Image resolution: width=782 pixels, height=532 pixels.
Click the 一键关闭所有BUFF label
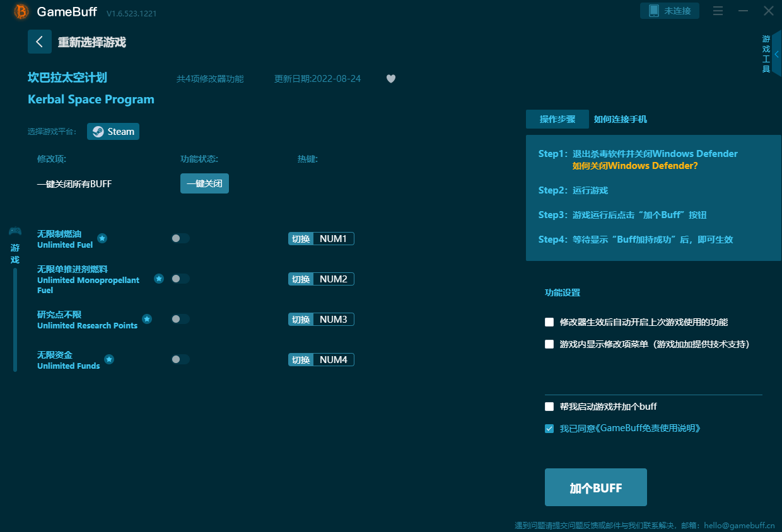coord(74,184)
